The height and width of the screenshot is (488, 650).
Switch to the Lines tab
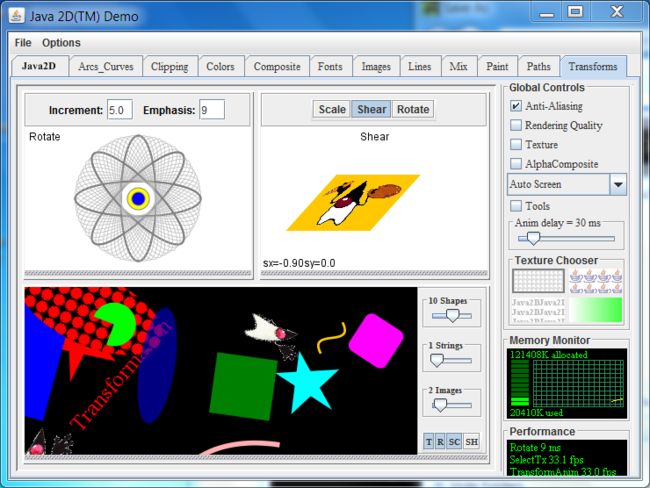pos(420,66)
